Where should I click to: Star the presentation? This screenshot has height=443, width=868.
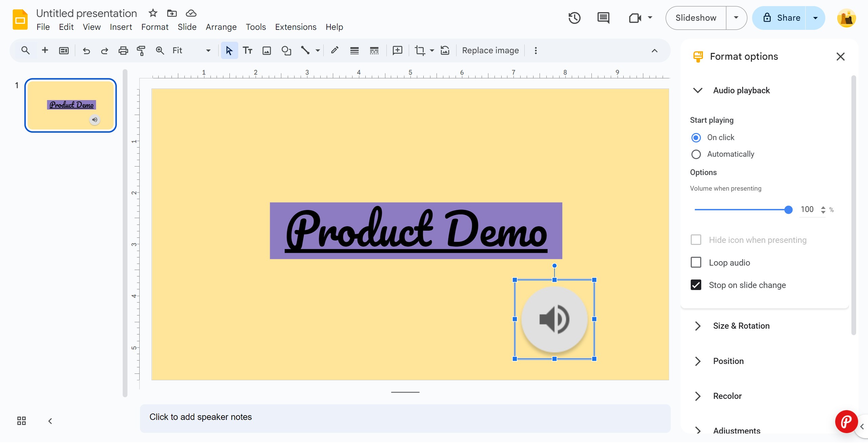tap(153, 13)
